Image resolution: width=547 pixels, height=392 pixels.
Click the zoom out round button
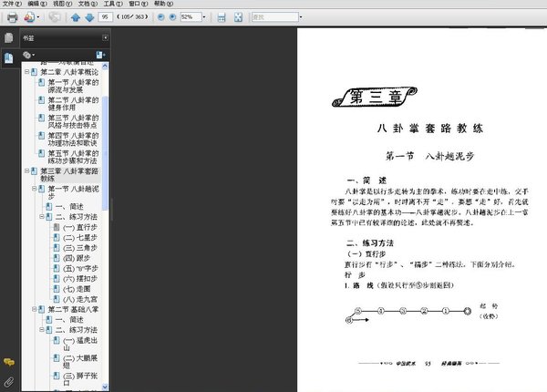click(x=160, y=16)
